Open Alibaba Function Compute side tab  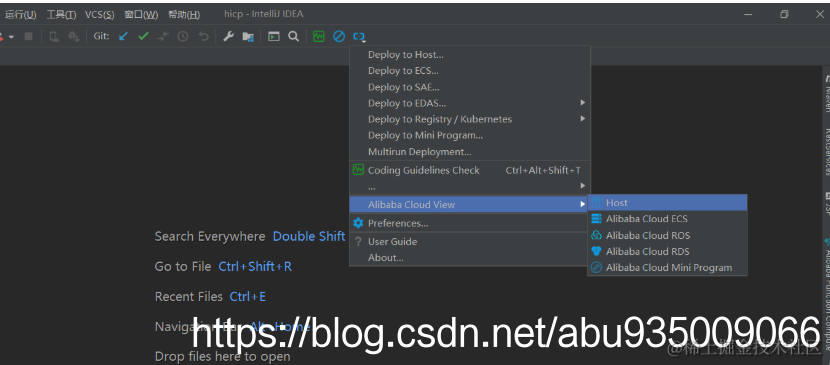(x=826, y=295)
